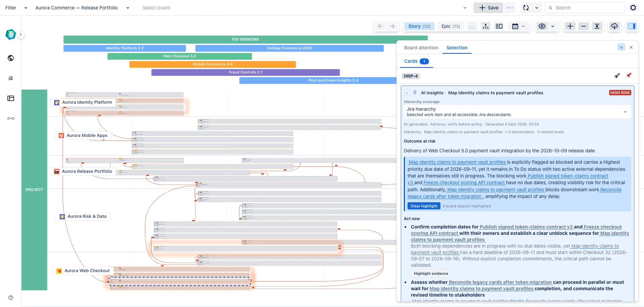Open the Filter menu
This screenshot has height=307, width=644.
[16, 8]
